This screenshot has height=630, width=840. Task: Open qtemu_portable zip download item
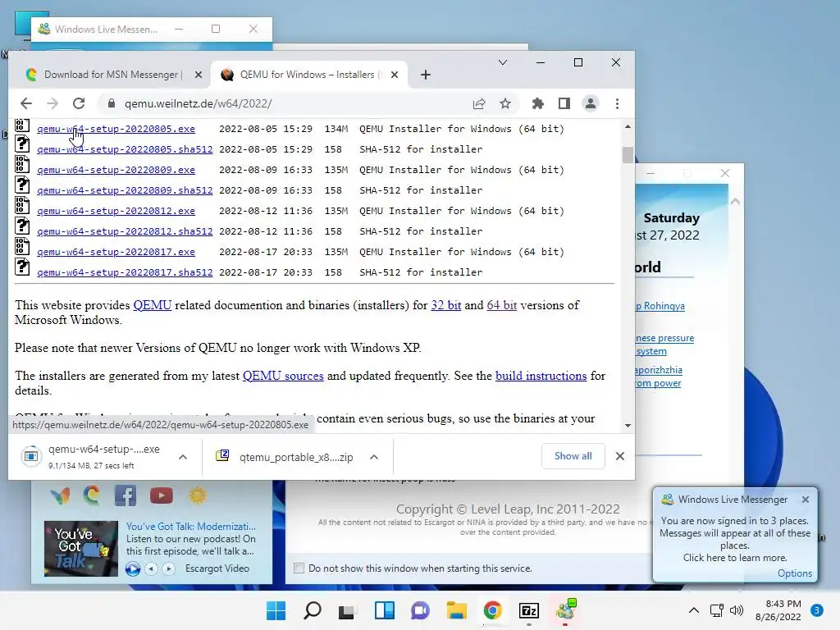coord(286,457)
